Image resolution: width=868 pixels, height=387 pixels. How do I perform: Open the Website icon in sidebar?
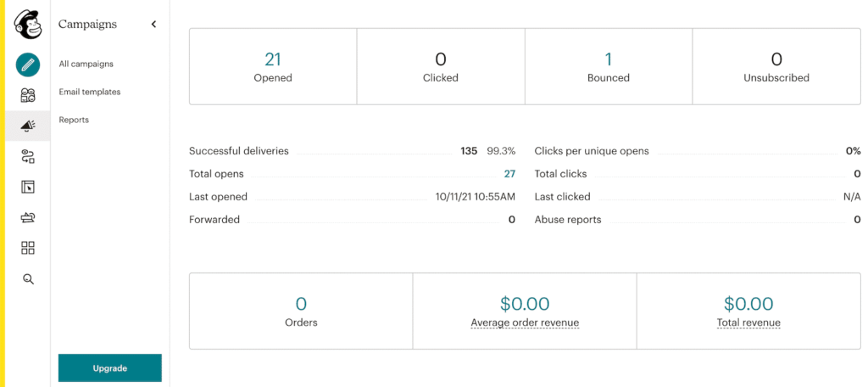pyautogui.click(x=28, y=187)
